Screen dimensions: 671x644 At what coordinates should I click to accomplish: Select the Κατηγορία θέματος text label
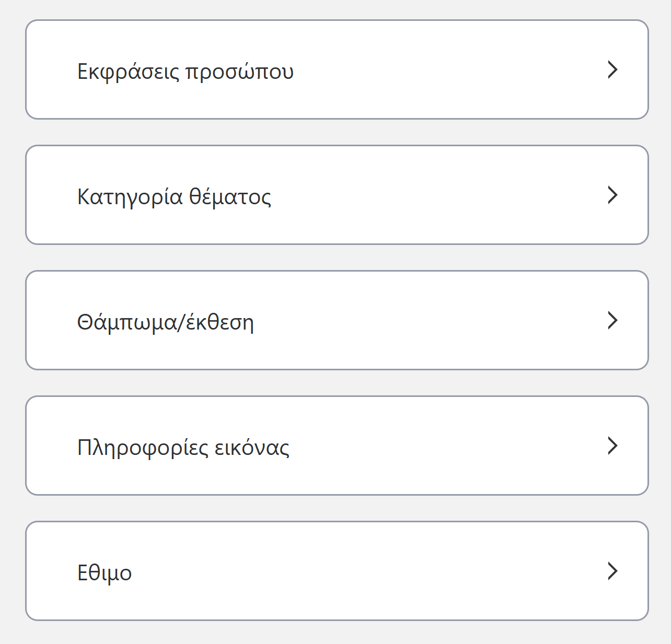(x=174, y=197)
